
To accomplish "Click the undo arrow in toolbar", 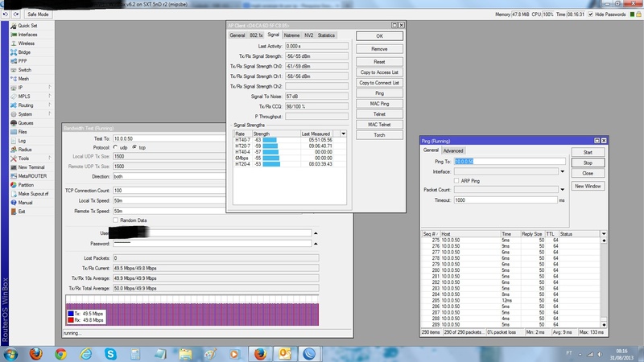I will click(x=6, y=14).
